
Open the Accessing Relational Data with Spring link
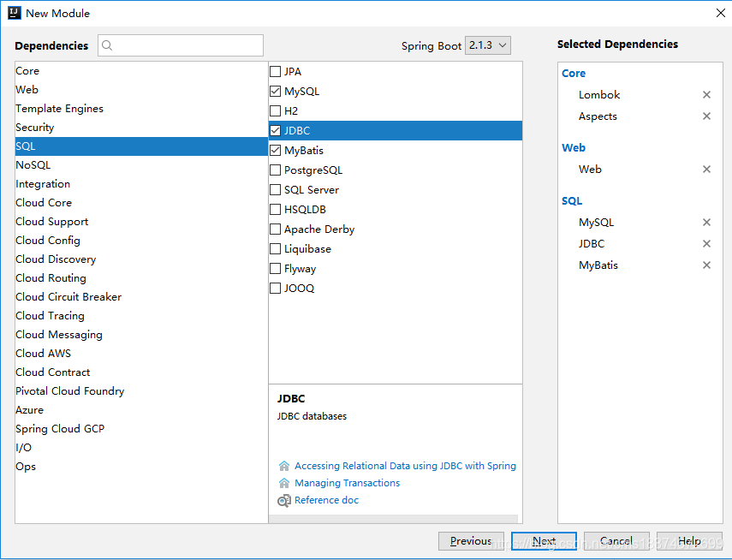[x=404, y=465]
